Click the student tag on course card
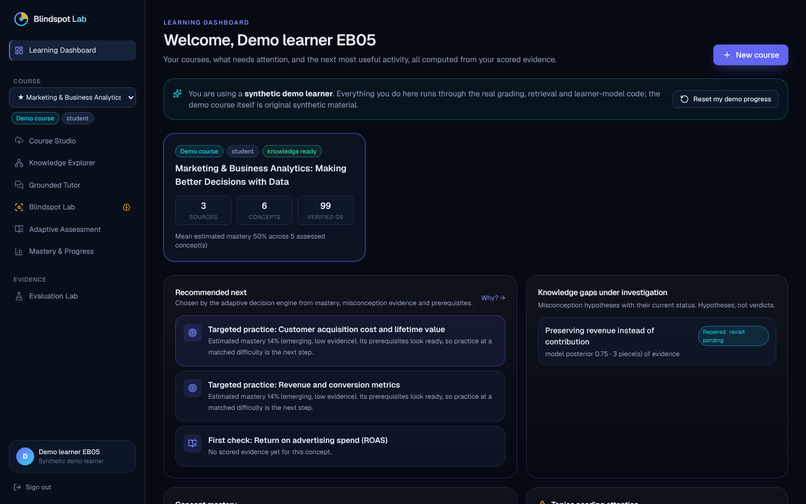The width and height of the screenshot is (806, 504). (x=243, y=151)
